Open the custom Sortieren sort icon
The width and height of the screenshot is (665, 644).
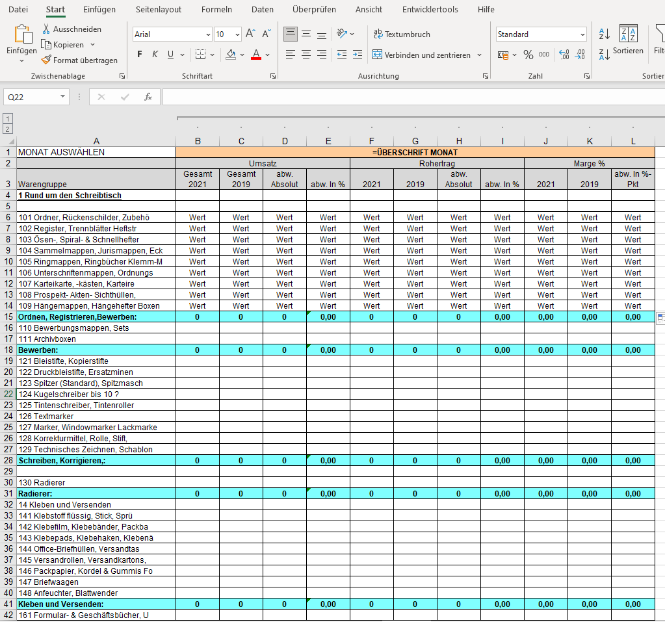point(628,33)
